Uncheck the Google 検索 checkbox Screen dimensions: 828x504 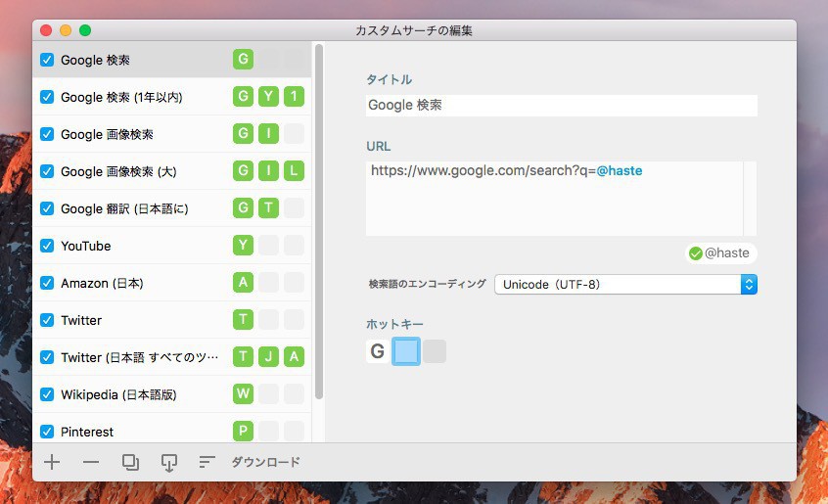coord(47,60)
